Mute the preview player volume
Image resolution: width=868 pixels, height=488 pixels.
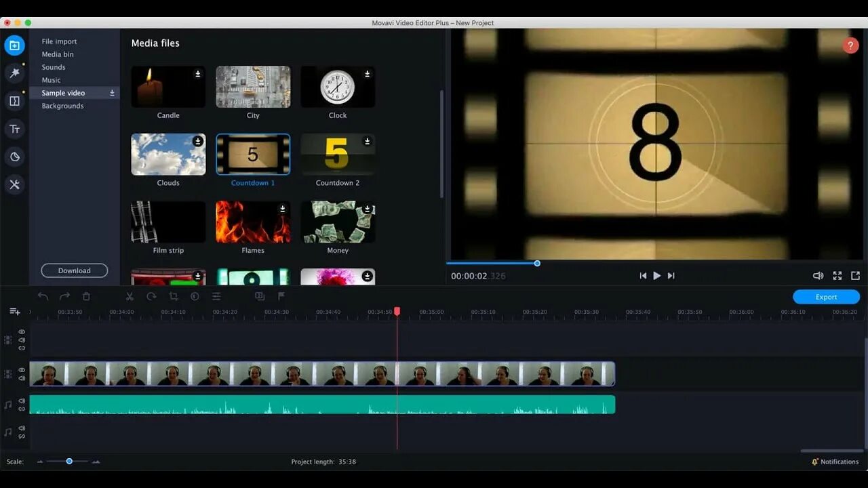pos(818,276)
